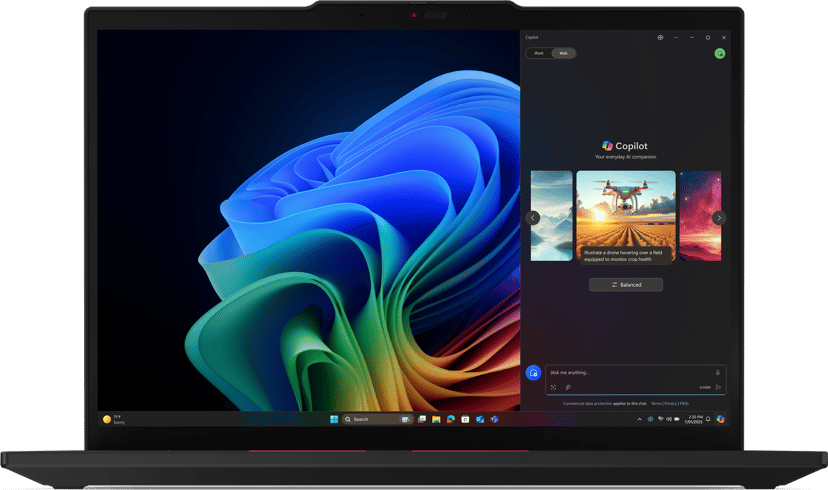The width and height of the screenshot is (828, 490).
Task: Open the Balanced conversation style selector
Action: point(626,285)
